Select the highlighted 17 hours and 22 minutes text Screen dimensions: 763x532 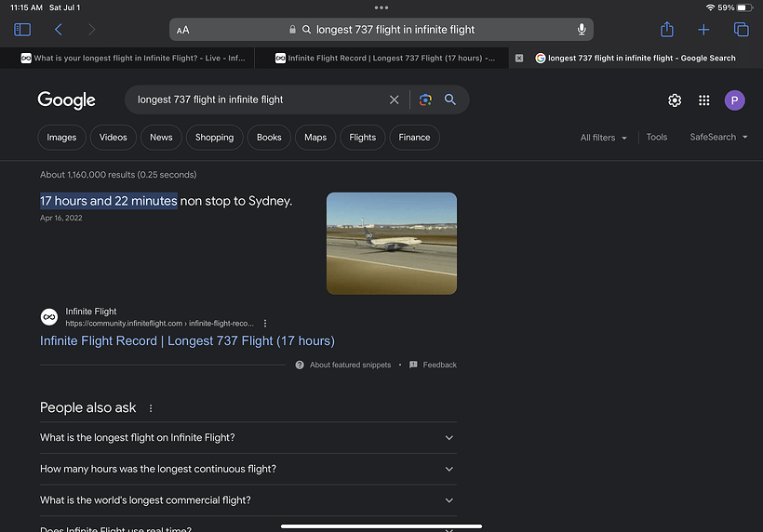pyautogui.click(x=109, y=201)
